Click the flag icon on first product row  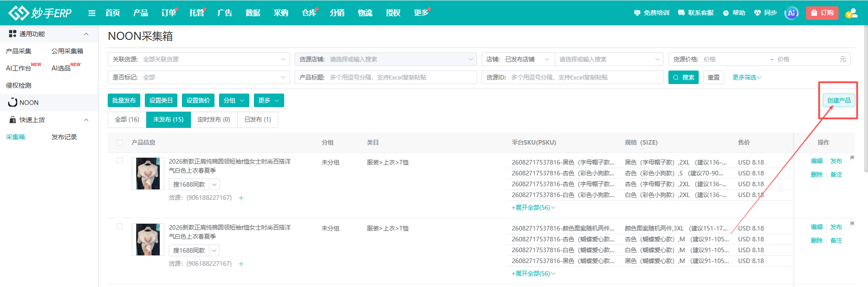point(852,158)
